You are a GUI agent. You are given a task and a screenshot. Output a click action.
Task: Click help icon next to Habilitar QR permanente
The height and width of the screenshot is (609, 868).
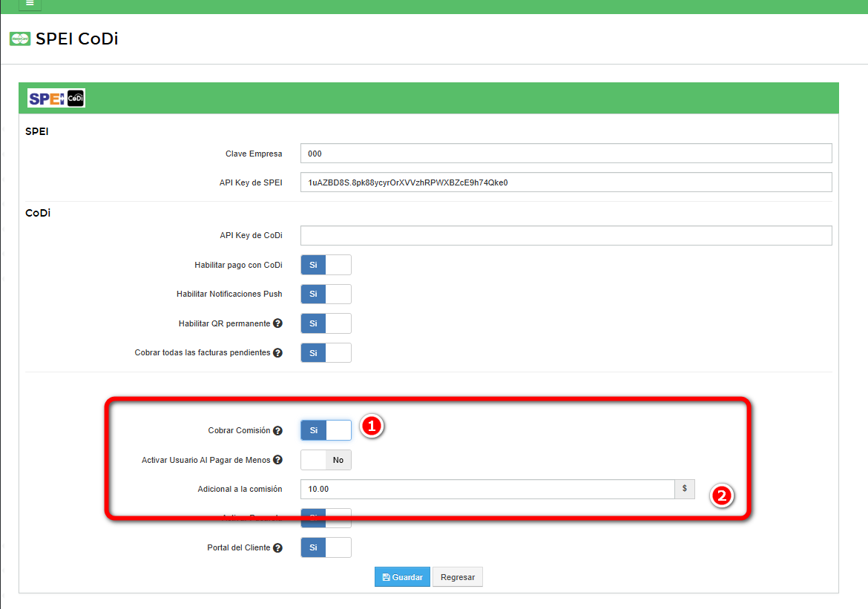277,323
